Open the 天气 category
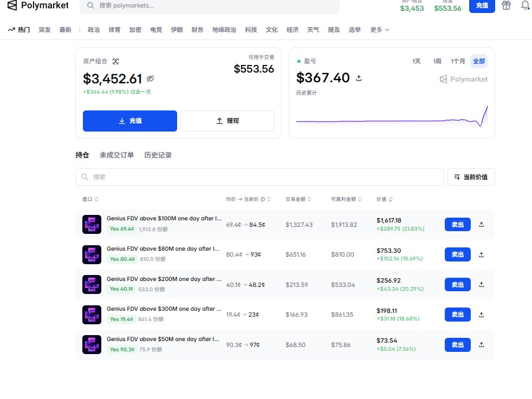532x399 pixels. coord(313,30)
